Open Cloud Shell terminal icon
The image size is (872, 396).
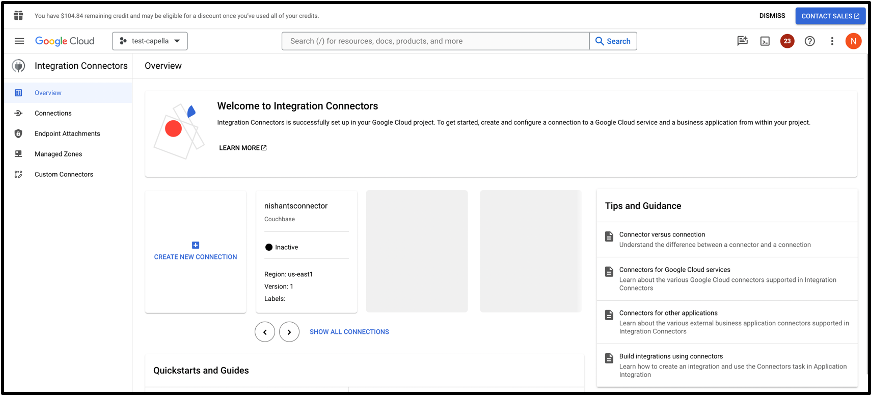tap(765, 41)
